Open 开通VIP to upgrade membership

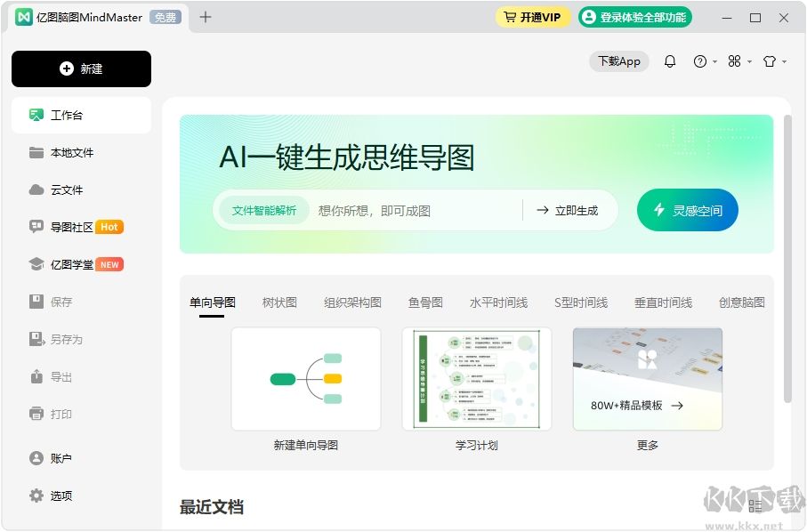532,16
